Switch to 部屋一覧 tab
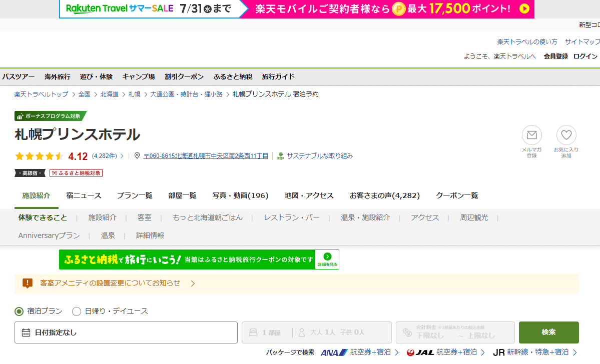The image size is (600, 364). point(182,195)
